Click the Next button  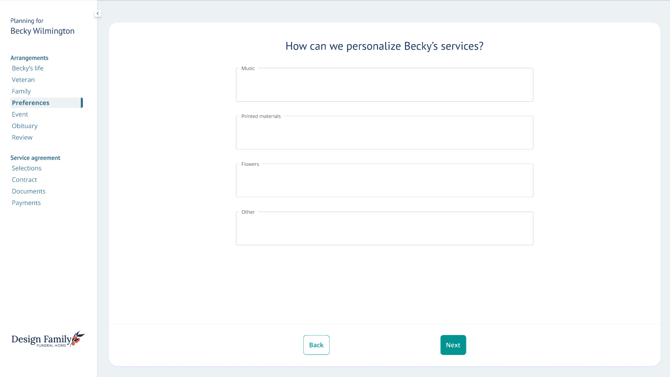453,345
